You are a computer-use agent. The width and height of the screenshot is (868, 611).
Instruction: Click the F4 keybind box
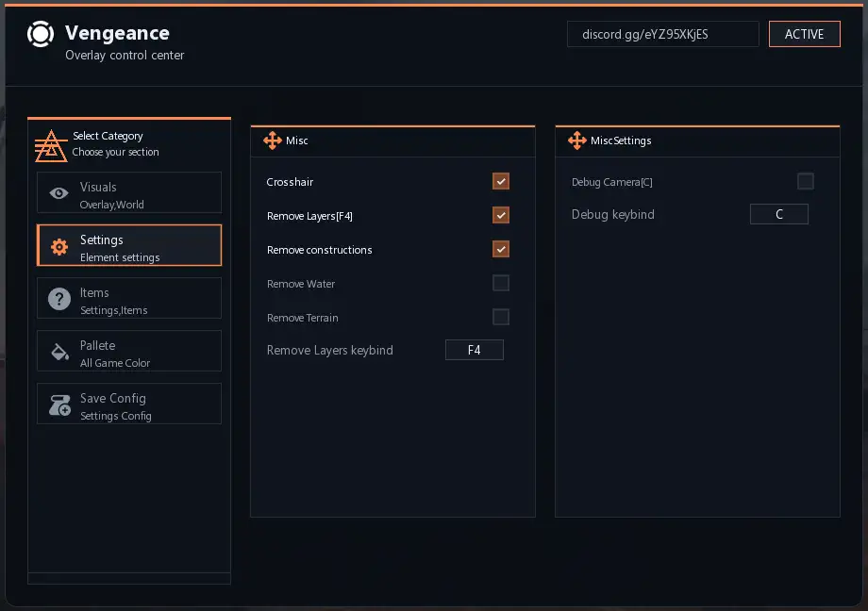[475, 350]
